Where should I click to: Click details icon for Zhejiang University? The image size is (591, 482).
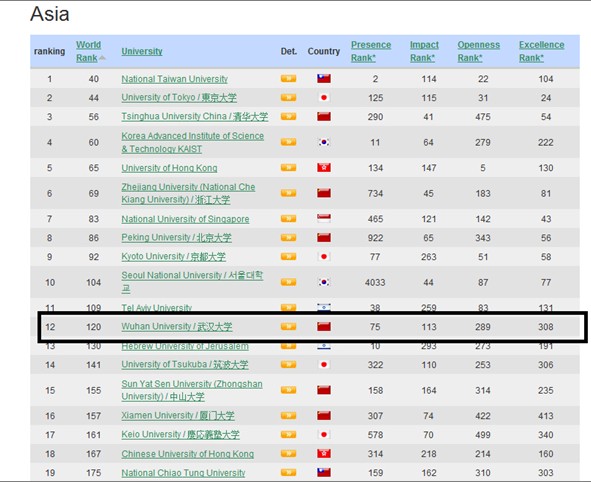288,193
